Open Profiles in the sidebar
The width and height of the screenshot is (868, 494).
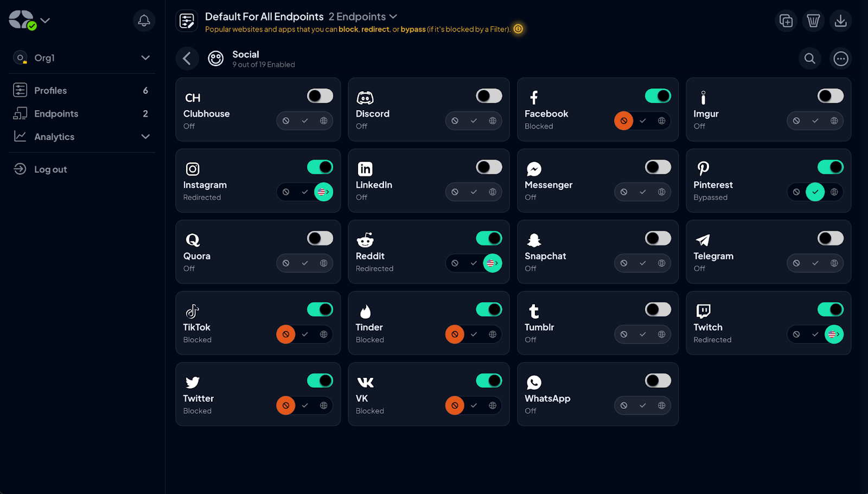click(81, 90)
